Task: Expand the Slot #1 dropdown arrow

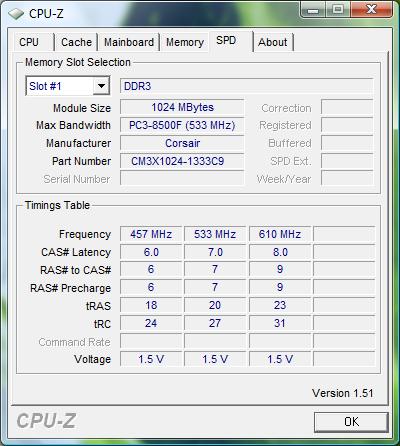Action: [101, 86]
